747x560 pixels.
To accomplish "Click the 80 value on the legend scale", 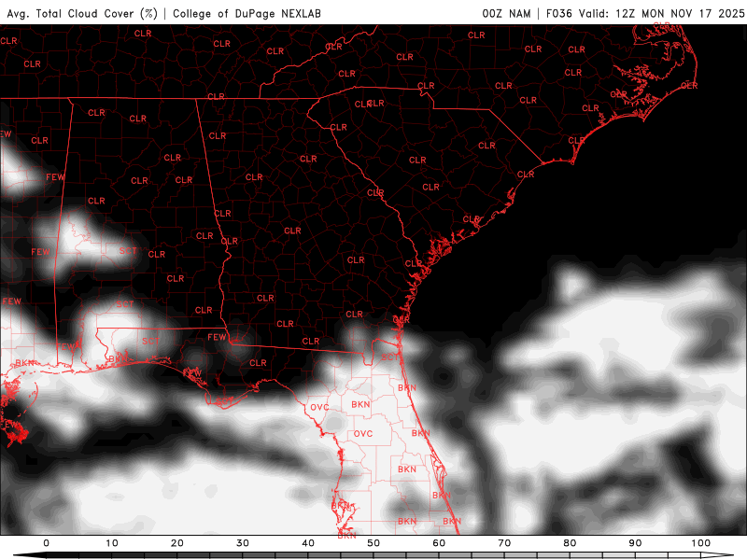I will (570, 543).
